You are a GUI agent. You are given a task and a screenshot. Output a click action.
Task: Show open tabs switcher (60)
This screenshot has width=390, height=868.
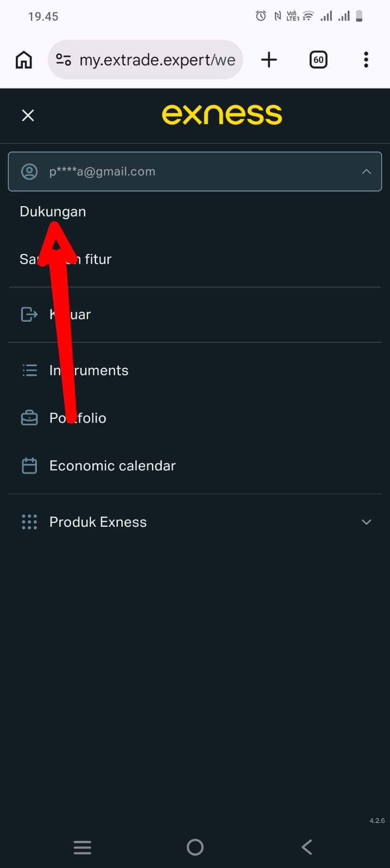coord(318,60)
